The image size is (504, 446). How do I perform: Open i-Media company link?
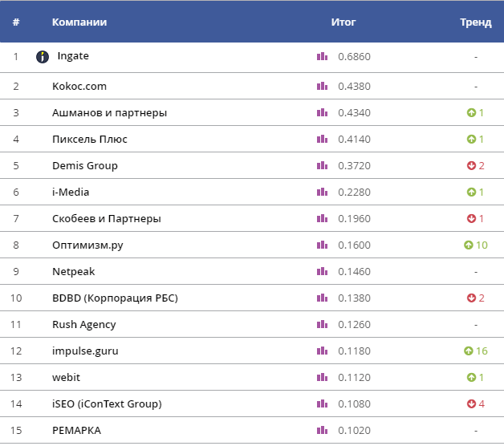click(x=71, y=193)
